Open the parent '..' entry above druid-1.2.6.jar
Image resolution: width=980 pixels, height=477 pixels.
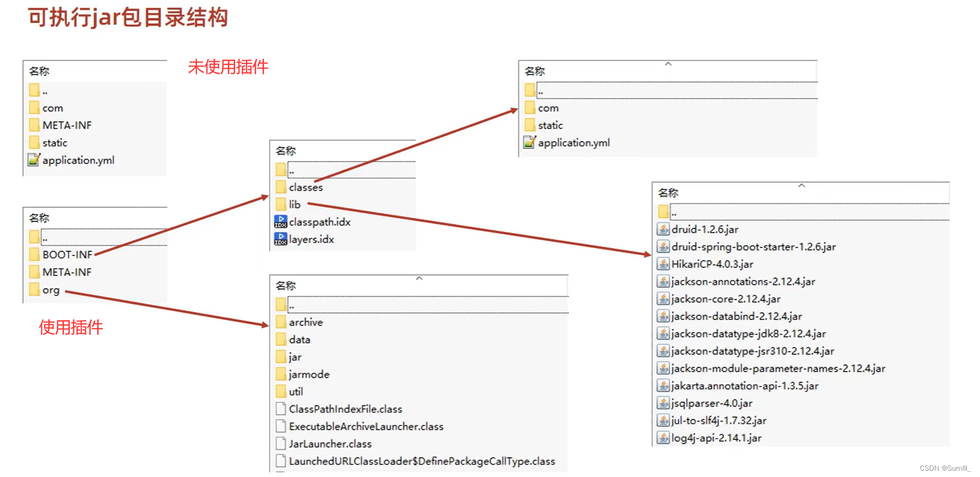(x=803, y=211)
